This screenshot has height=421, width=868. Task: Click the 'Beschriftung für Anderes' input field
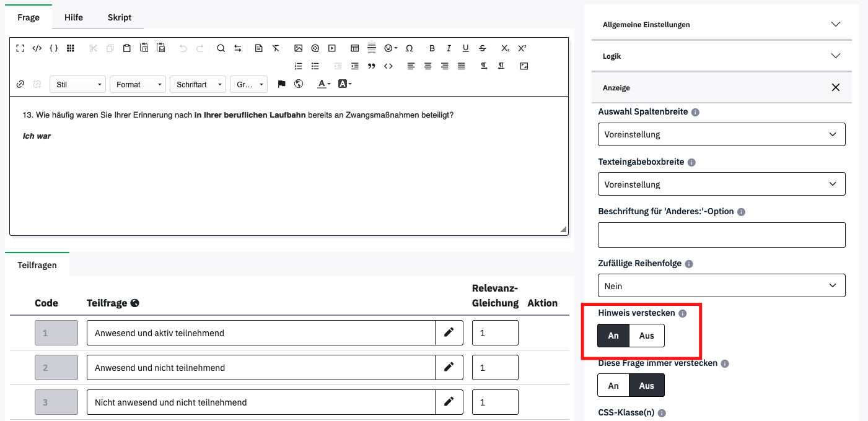(721, 235)
